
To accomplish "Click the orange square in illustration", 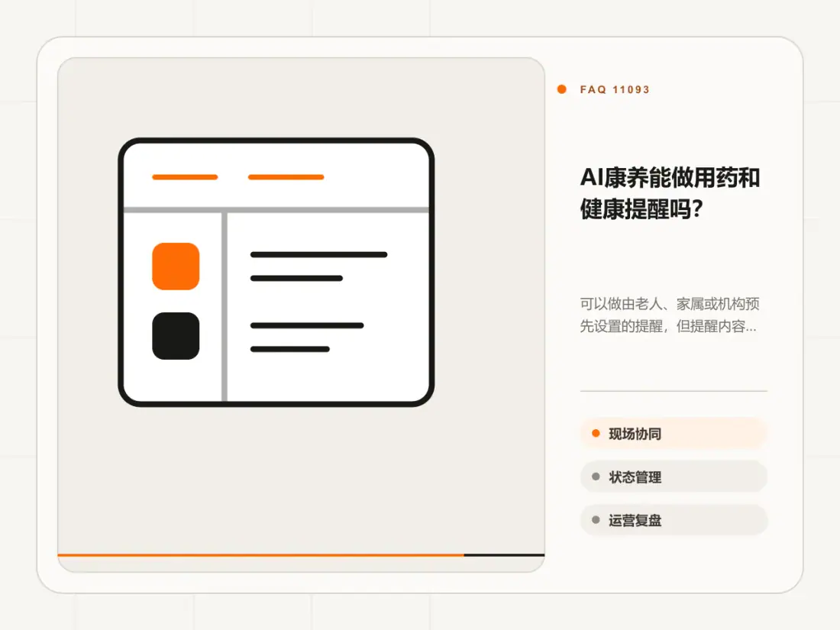I will 176,267.
